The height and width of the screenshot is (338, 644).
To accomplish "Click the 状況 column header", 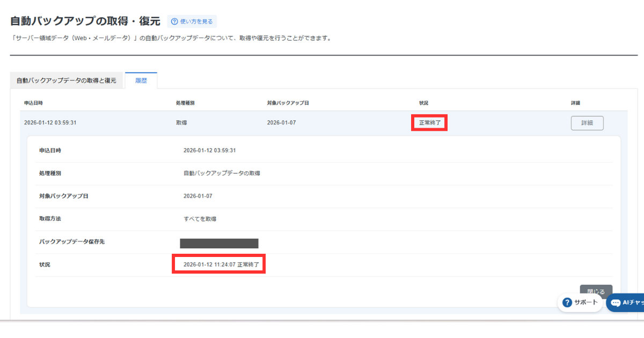I will tap(424, 102).
